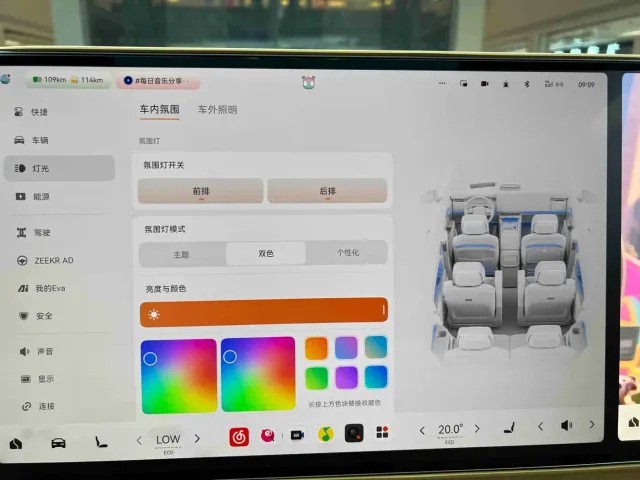Tap the LOW left temperature reading
This screenshot has height=480, width=640.
[x=168, y=440]
